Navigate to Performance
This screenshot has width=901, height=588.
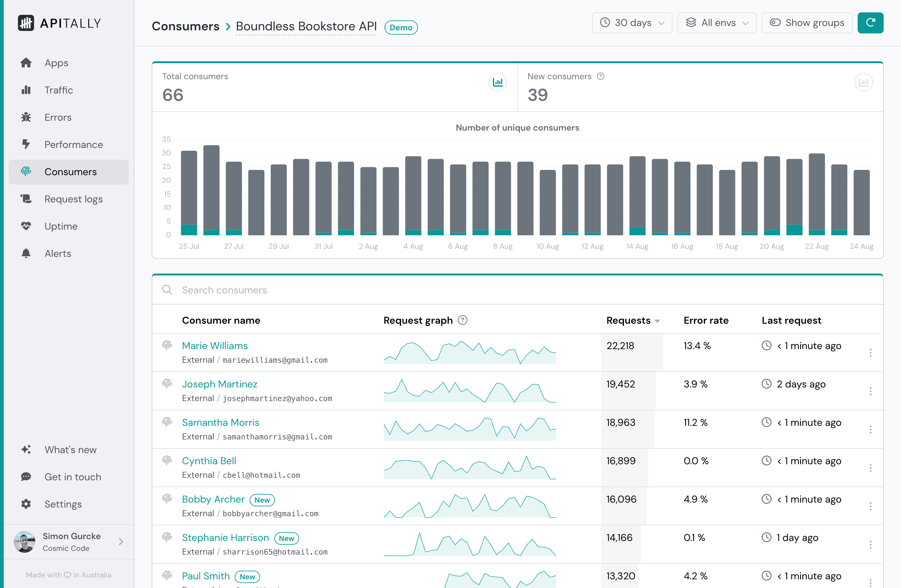tap(68, 145)
